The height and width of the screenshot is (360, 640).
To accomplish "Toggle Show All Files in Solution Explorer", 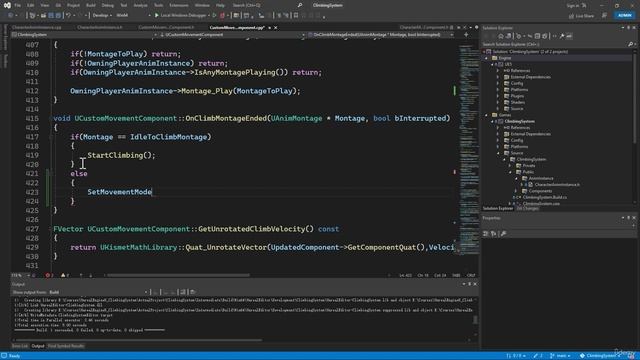I will point(544,36).
